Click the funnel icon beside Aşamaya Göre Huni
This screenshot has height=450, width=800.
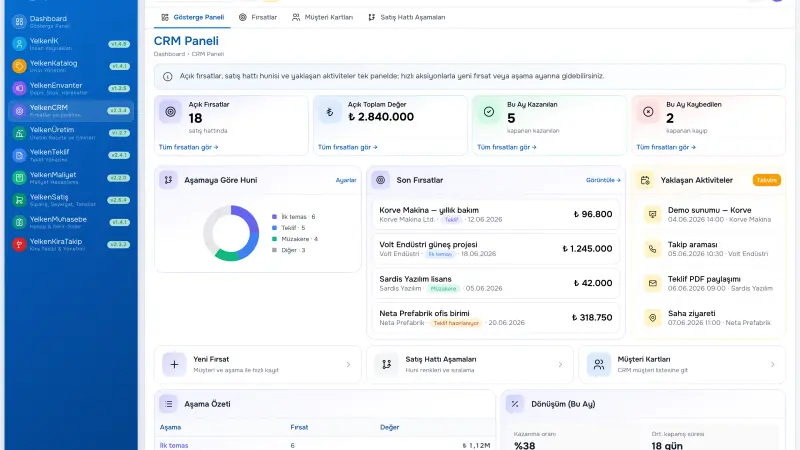click(168, 180)
